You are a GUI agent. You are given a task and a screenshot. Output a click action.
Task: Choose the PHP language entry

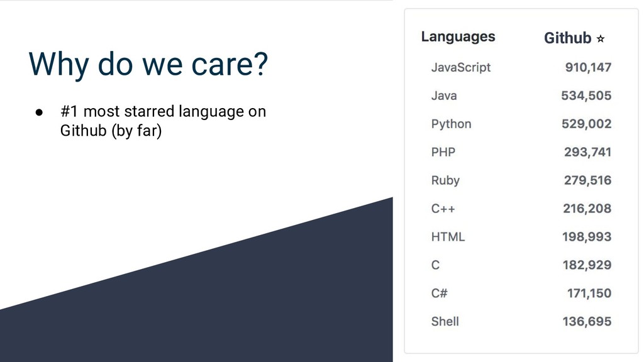pyautogui.click(x=443, y=152)
